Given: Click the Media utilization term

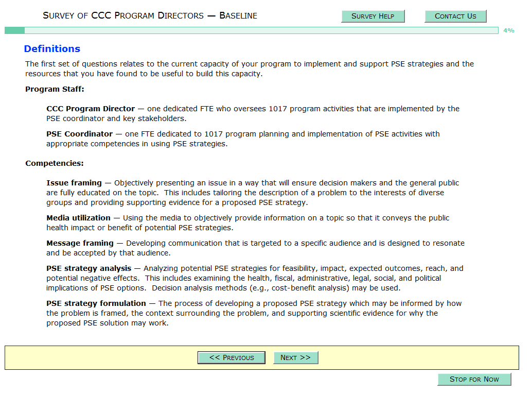Looking at the screenshot, I should 78,218.
